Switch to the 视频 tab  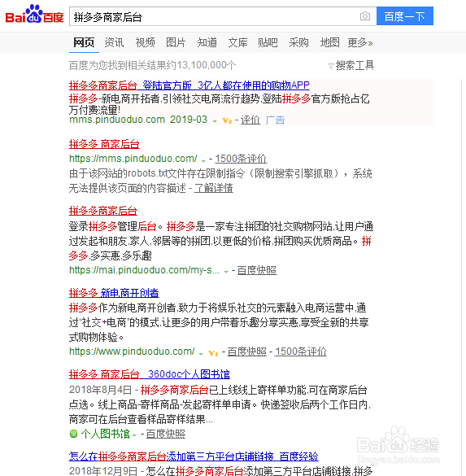pos(145,42)
